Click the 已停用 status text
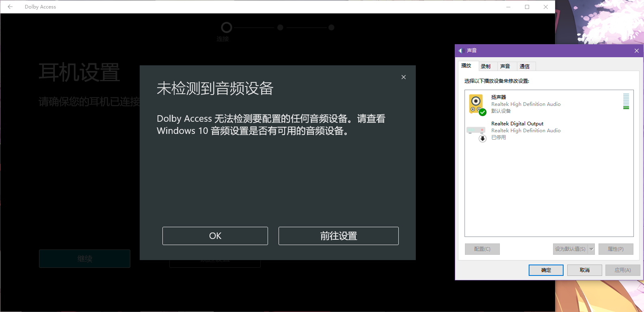644x312 pixels. [x=499, y=137]
